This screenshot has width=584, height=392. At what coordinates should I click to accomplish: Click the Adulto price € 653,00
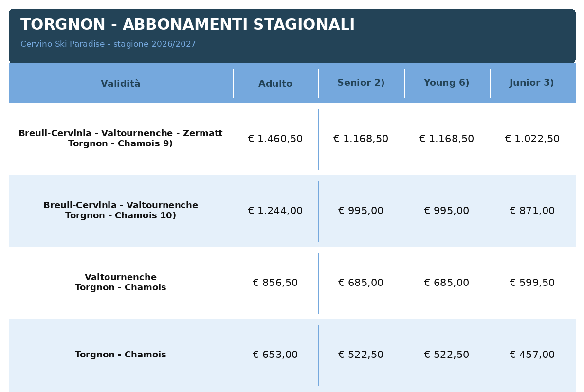point(275,355)
